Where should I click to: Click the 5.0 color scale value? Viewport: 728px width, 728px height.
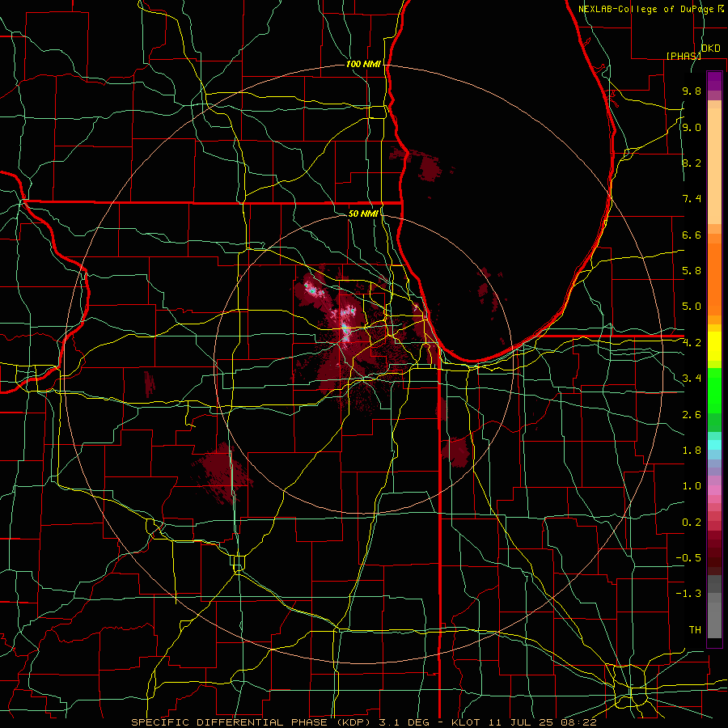(692, 307)
